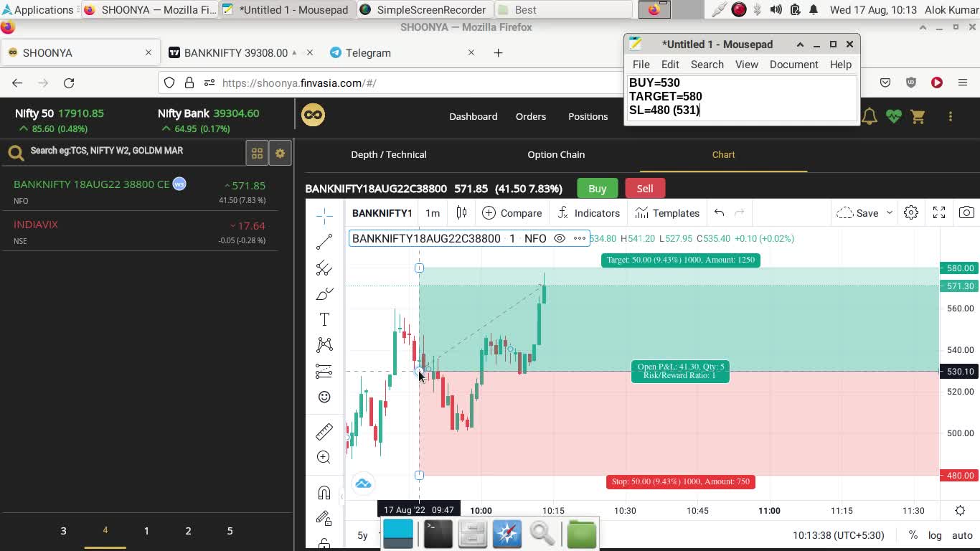Click the green Buy button
Screen dimensions: 980x551
point(598,188)
